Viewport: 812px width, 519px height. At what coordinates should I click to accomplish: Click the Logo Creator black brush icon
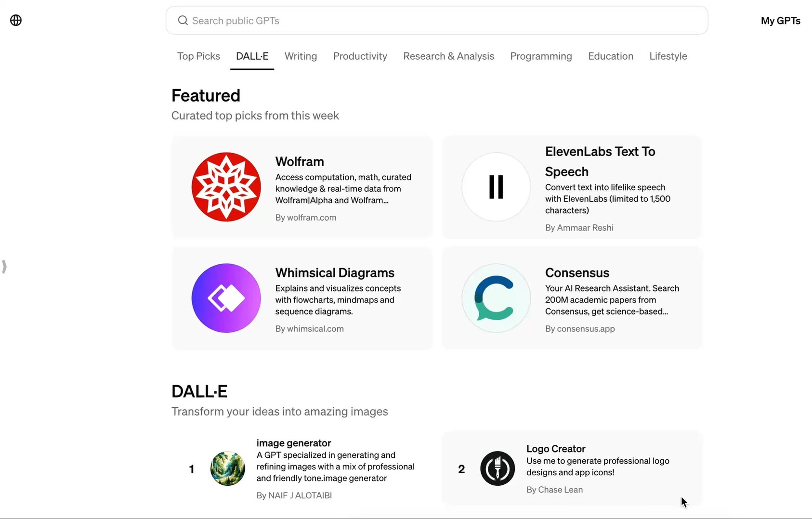[498, 468]
